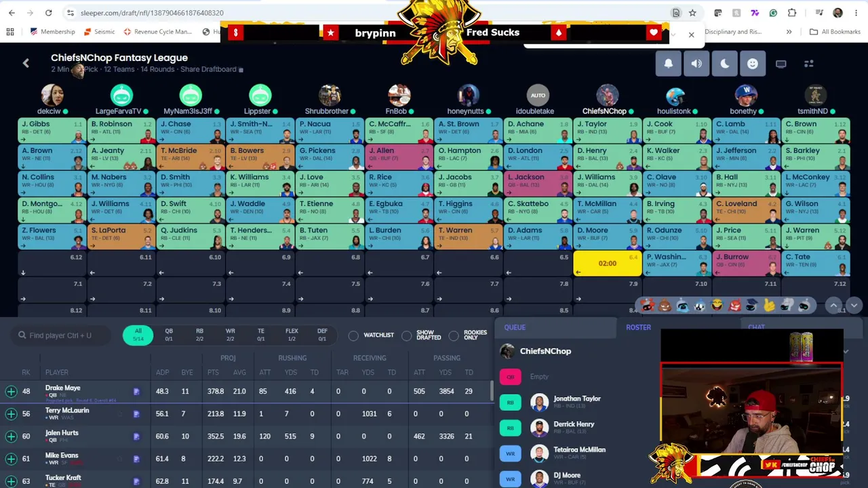This screenshot has height=488, width=868.
Task: Filter players by FLEX position
Action: tap(292, 335)
